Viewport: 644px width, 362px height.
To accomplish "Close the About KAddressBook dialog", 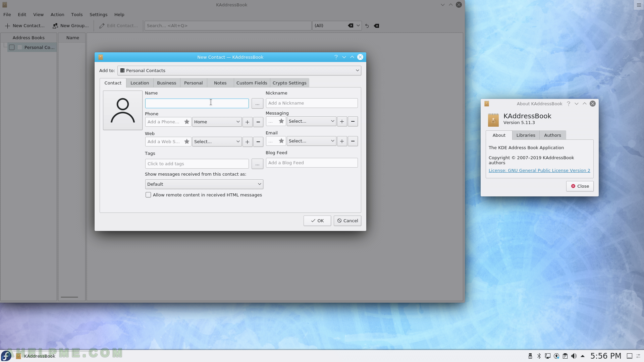I will tap(580, 186).
